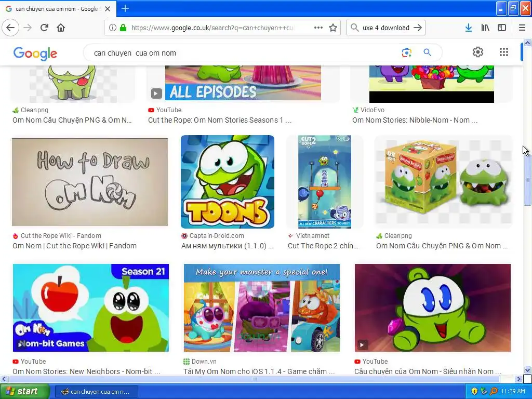
Task: Open the Captain-Droid.com result title
Action: pos(227,246)
